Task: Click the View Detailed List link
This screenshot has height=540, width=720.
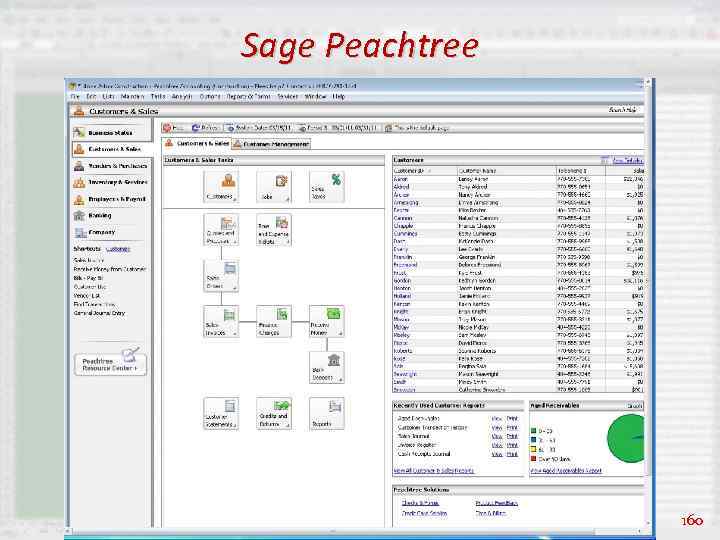Action: (628, 160)
